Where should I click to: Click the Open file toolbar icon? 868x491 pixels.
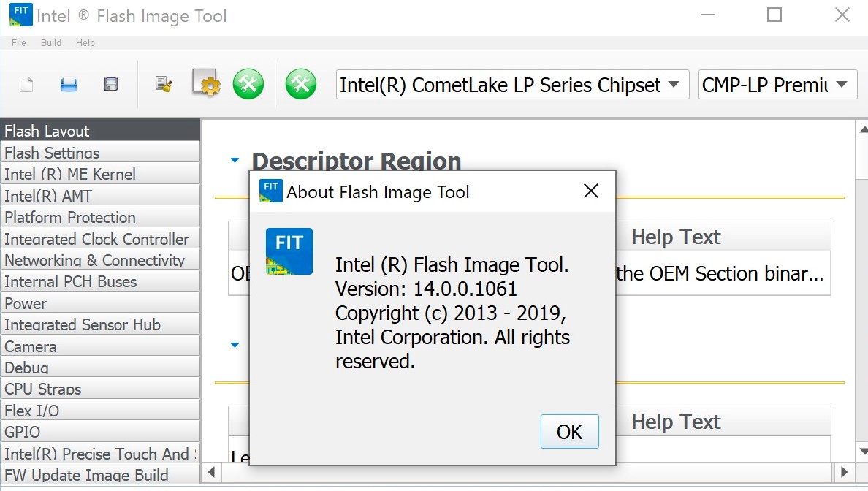click(69, 85)
